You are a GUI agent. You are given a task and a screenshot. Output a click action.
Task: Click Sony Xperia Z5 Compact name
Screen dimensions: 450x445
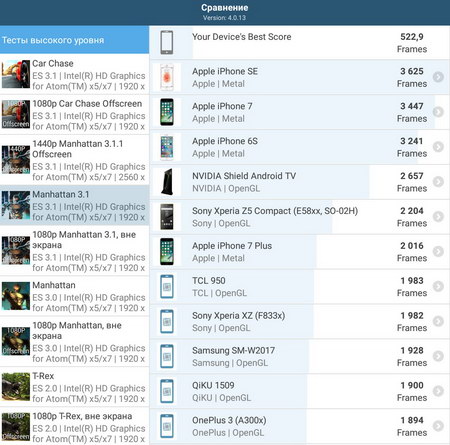[x=275, y=211]
